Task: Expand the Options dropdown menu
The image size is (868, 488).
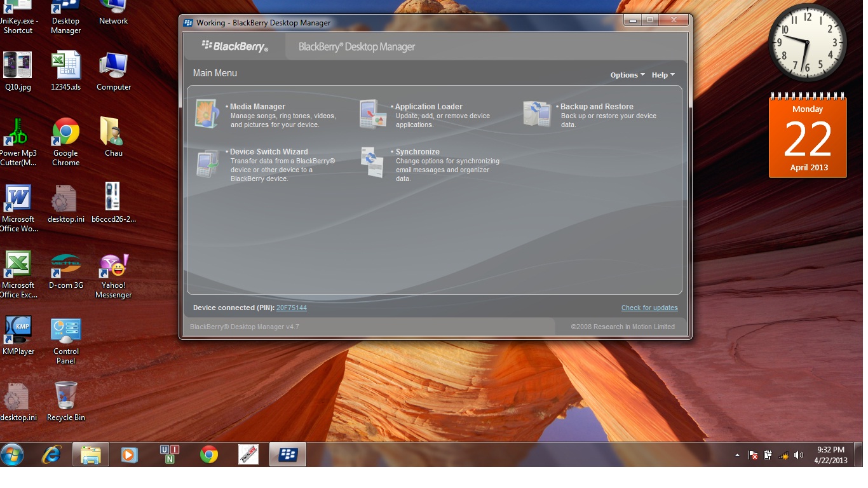Action: pos(627,75)
